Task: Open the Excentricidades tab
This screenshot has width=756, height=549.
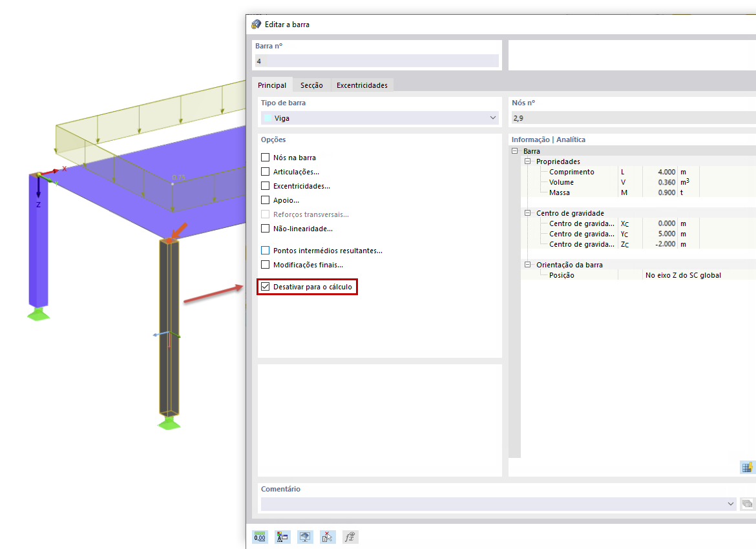Action: [362, 85]
